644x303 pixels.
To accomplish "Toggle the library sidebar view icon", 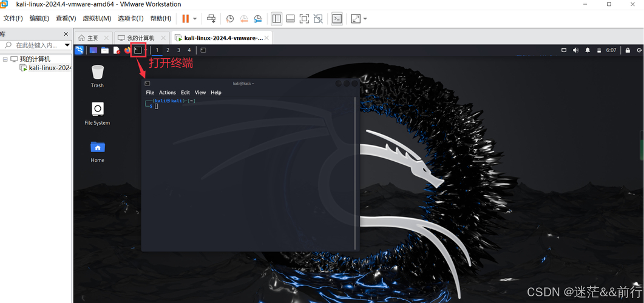I will (276, 18).
